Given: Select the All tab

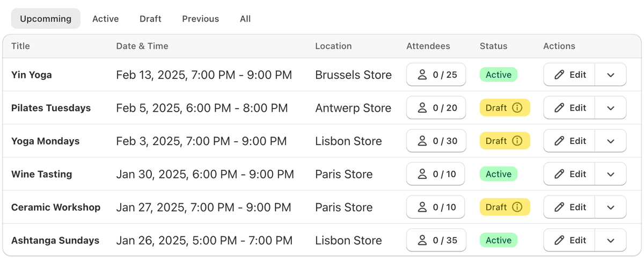Looking at the screenshot, I should tap(245, 19).
